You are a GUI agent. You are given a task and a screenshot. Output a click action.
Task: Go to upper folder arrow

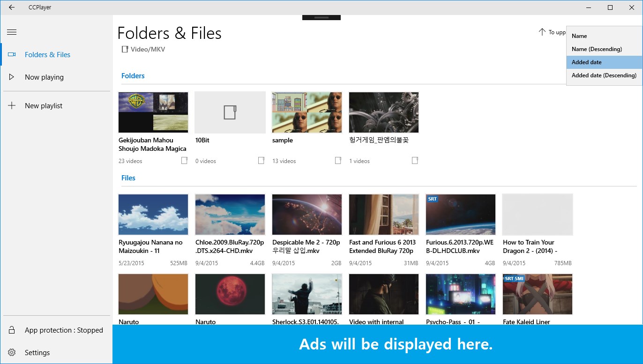pos(542,32)
